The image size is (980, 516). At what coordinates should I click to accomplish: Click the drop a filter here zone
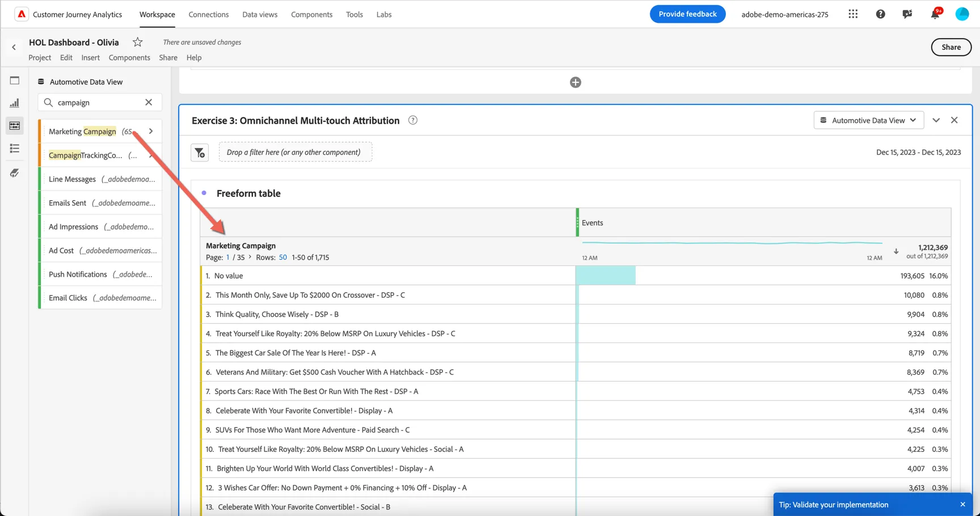click(295, 152)
